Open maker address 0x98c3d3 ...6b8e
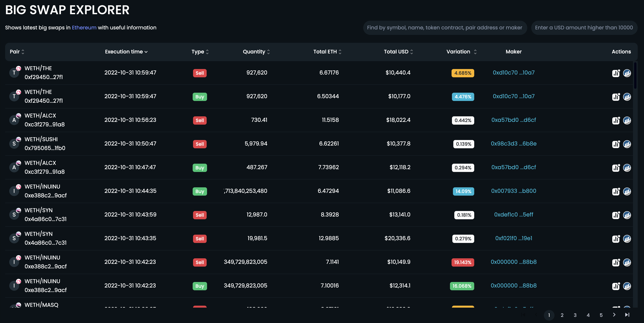 click(x=513, y=144)
